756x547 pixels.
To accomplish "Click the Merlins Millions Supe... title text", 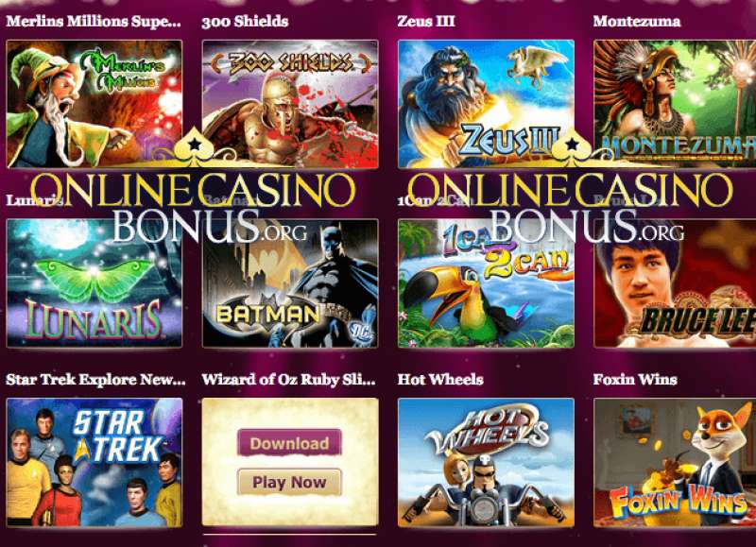I will click(x=94, y=22).
